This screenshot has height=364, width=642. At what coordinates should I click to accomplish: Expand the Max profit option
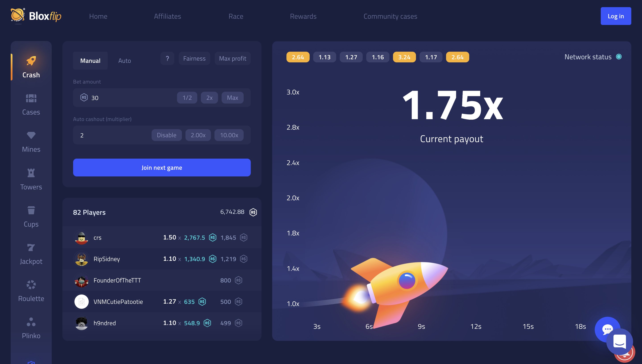[x=232, y=58]
